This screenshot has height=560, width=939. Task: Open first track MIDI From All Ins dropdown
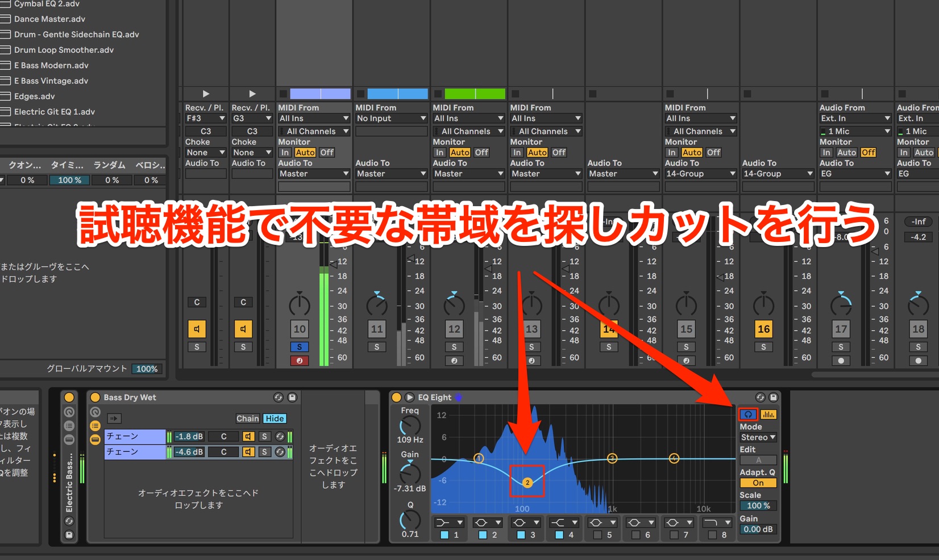(314, 118)
